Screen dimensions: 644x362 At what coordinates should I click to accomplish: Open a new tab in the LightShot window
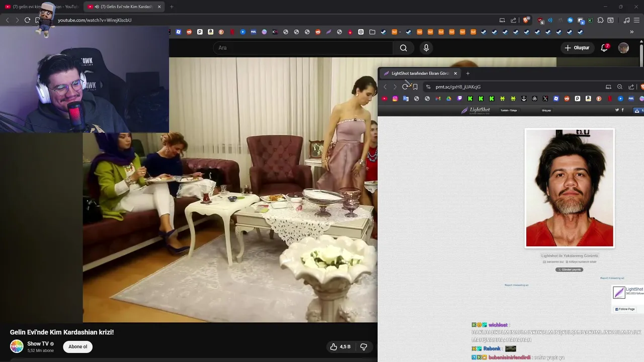(467, 73)
